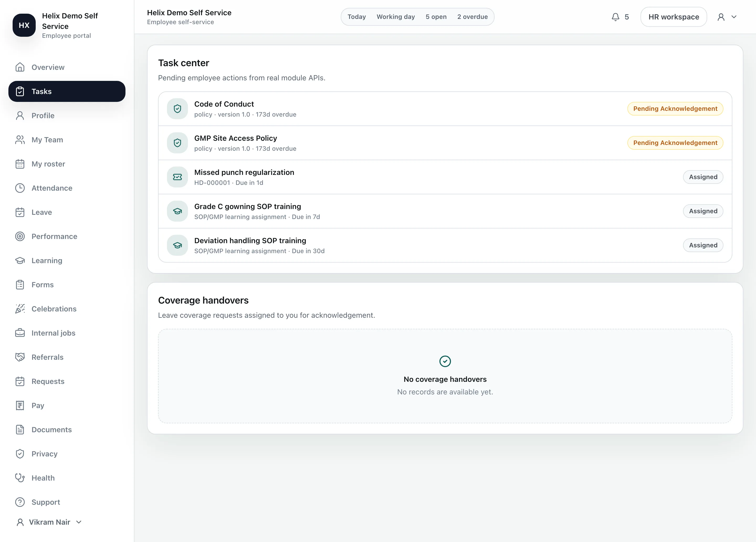Open Requests in the sidebar

(x=67, y=381)
